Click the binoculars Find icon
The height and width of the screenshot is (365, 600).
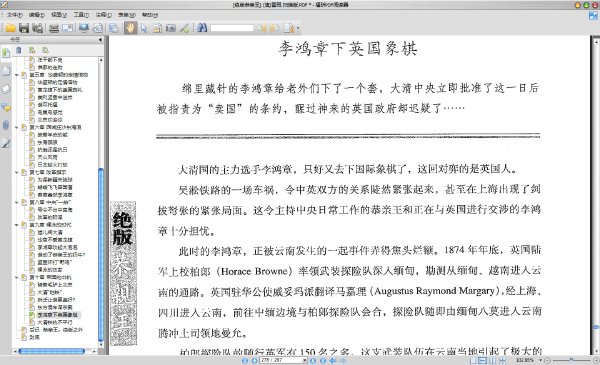click(202, 28)
